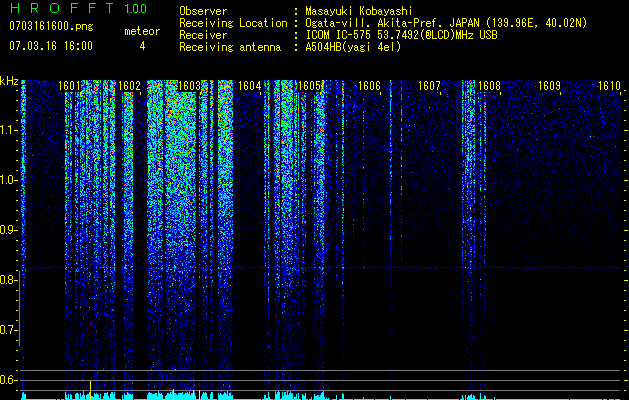Click time marker 1610
This screenshot has height=400, width=629.
click(x=609, y=86)
